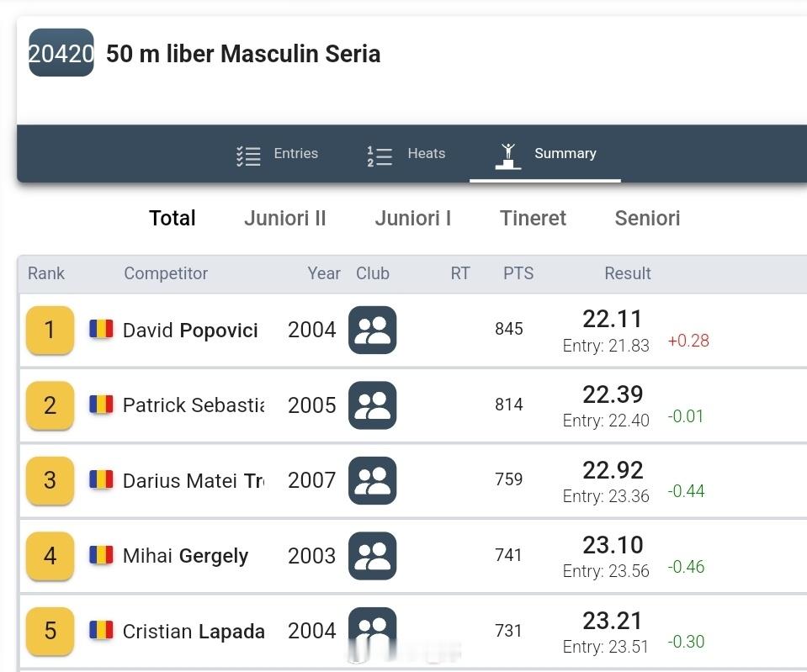Switch to the Juniori II category
The image size is (807, 672).
click(x=284, y=219)
